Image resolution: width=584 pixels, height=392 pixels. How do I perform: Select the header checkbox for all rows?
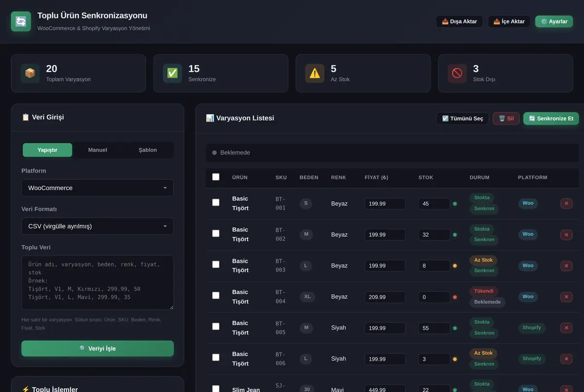coord(216,177)
